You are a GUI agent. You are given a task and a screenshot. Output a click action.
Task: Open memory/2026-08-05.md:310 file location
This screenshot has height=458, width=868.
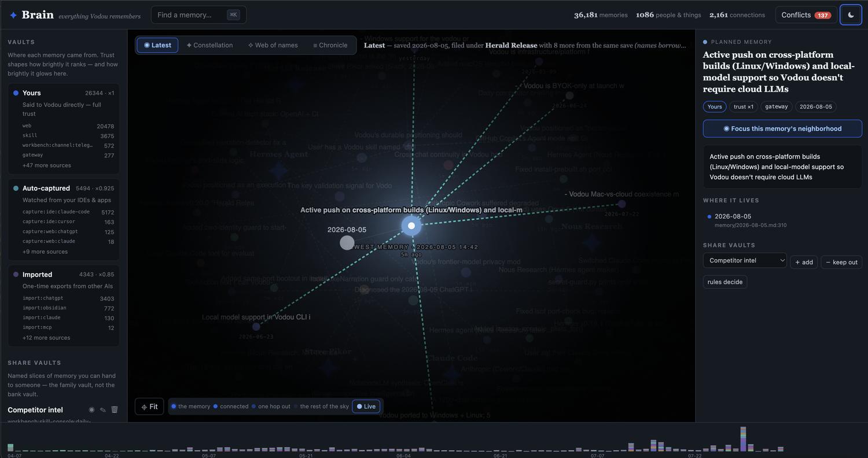(x=751, y=226)
